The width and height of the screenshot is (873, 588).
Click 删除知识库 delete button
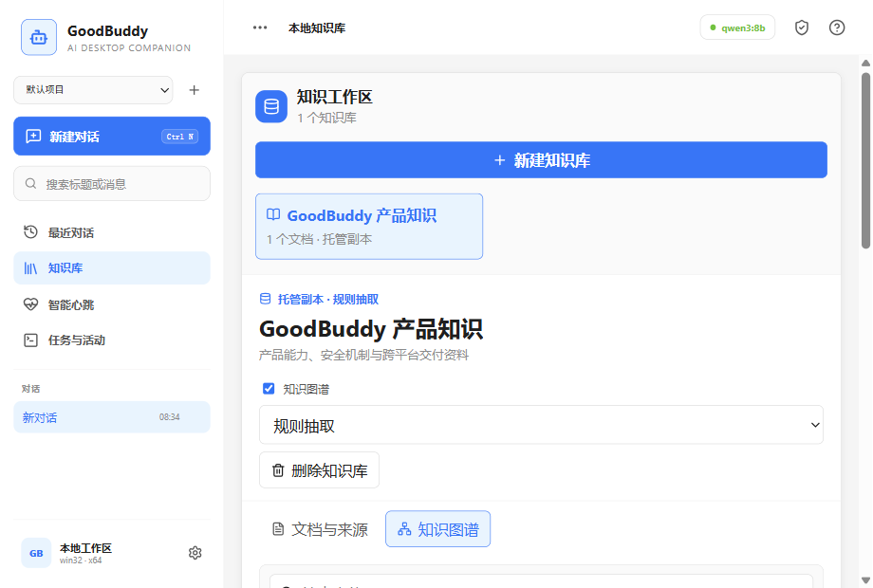pyautogui.click(x=319, y=470)
